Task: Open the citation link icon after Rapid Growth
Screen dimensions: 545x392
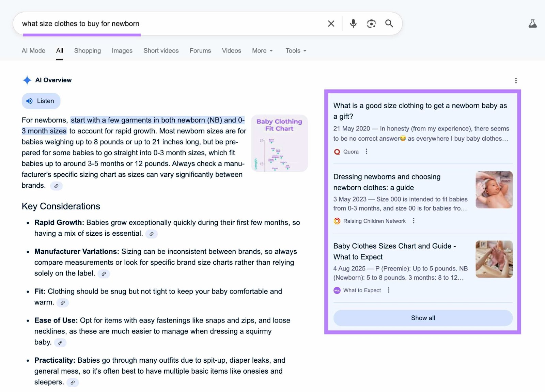Action: (x=151, y=234)
